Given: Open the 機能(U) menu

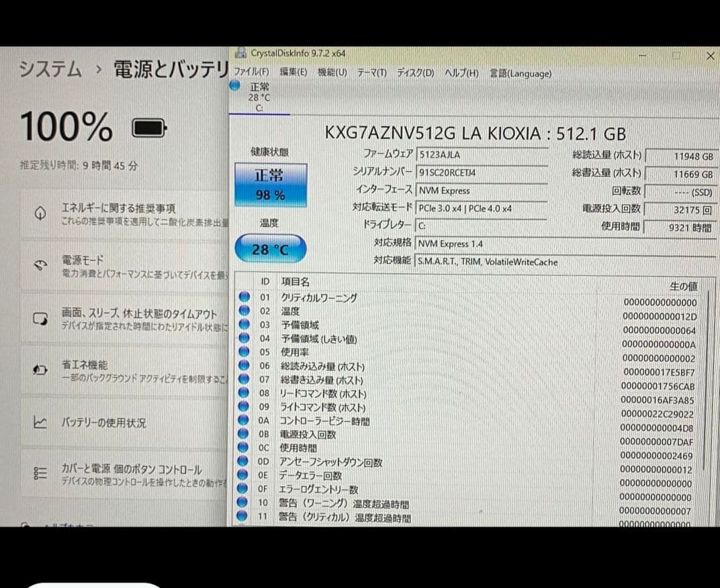Looking at the screenshot, I should (332, 72).
